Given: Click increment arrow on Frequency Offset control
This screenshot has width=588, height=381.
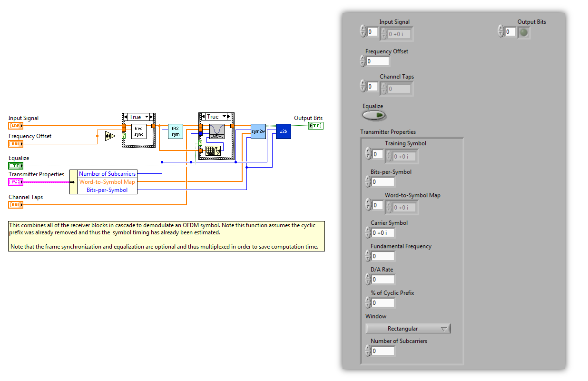Looking at the screenshot, I should click(x=363, y=58).
